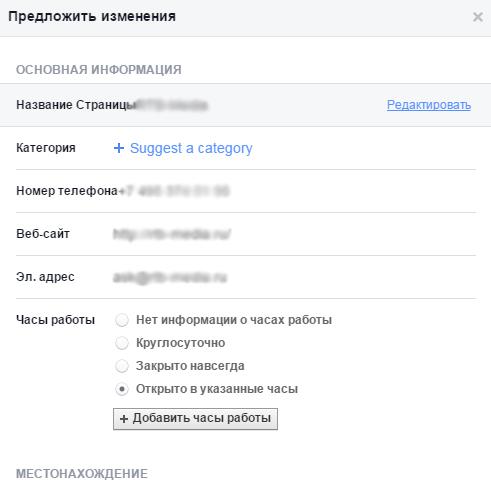
Task: Click the blurred website URL value
Action: (x=172, y=234)
